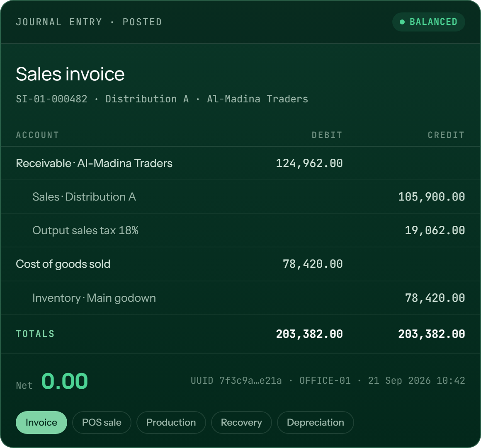The width and height of the screenshot is (481, 448).
Task: Click the Net 0.00 figure
Action: tap(64, 381)
